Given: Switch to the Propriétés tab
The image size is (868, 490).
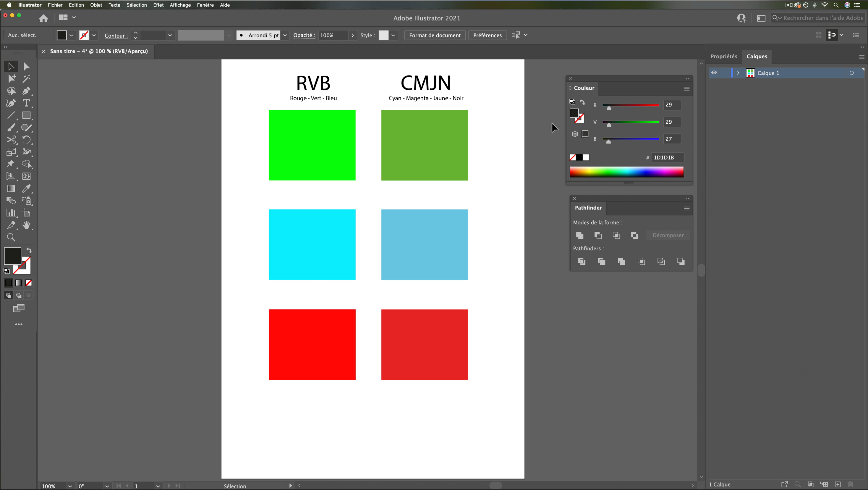Looking at the screenshot, I should pyautogui.click(x=724, y=56).
